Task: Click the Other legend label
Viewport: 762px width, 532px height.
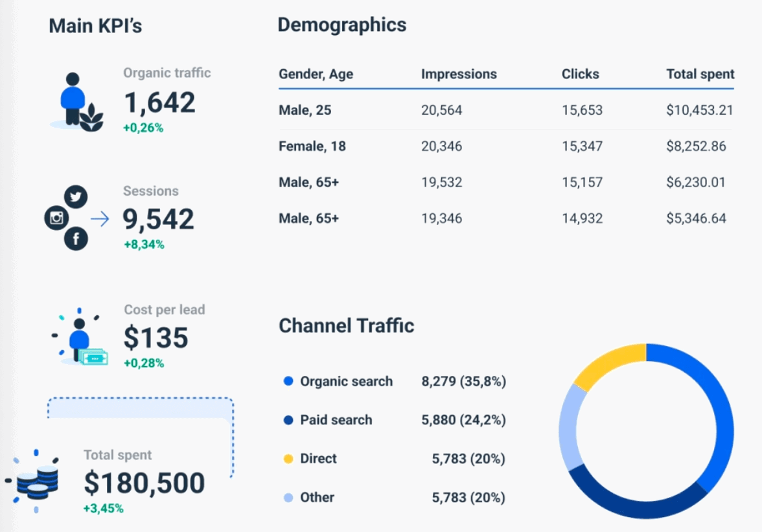Action: click(x=317, y=498)
